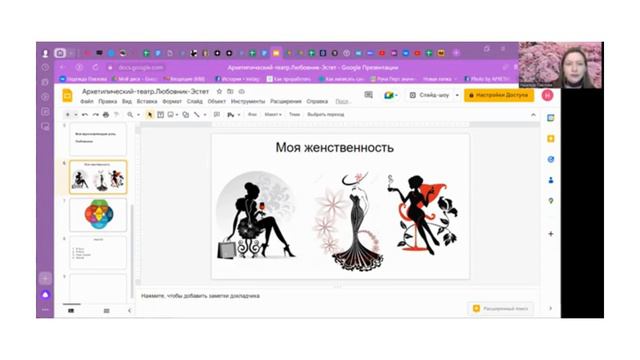Open Google Maps in side panel
The image size is (640, 360).
(551, 200)
